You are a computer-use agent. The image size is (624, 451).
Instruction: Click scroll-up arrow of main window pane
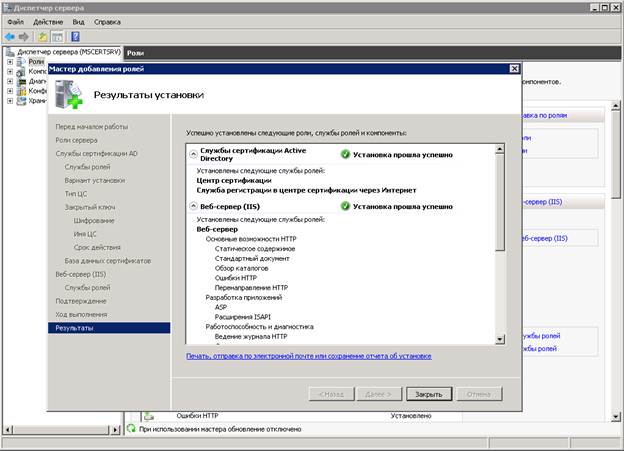[615, 106]
